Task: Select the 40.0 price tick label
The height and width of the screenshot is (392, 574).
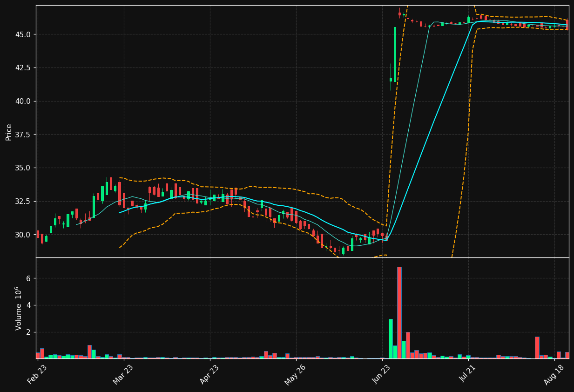Action: [x=23, y=101]
